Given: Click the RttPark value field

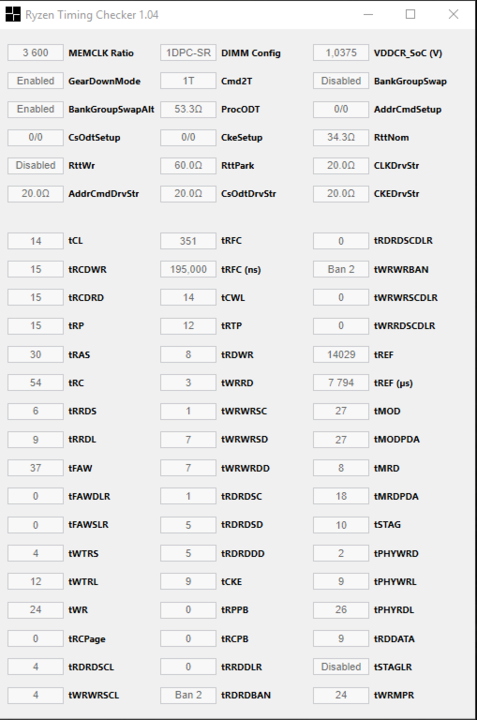Looking at the screenshot, I should coord(188,165).
